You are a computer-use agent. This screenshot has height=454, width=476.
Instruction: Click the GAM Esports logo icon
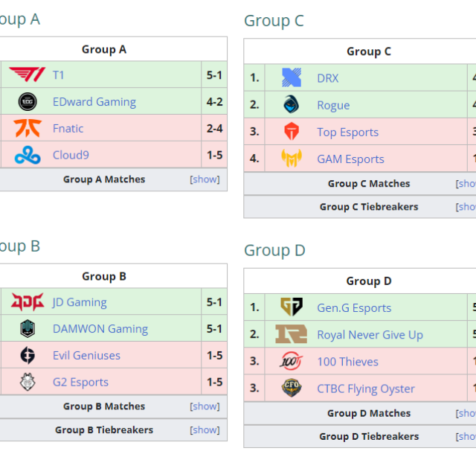pyautogui.click(x=291, y=159)
